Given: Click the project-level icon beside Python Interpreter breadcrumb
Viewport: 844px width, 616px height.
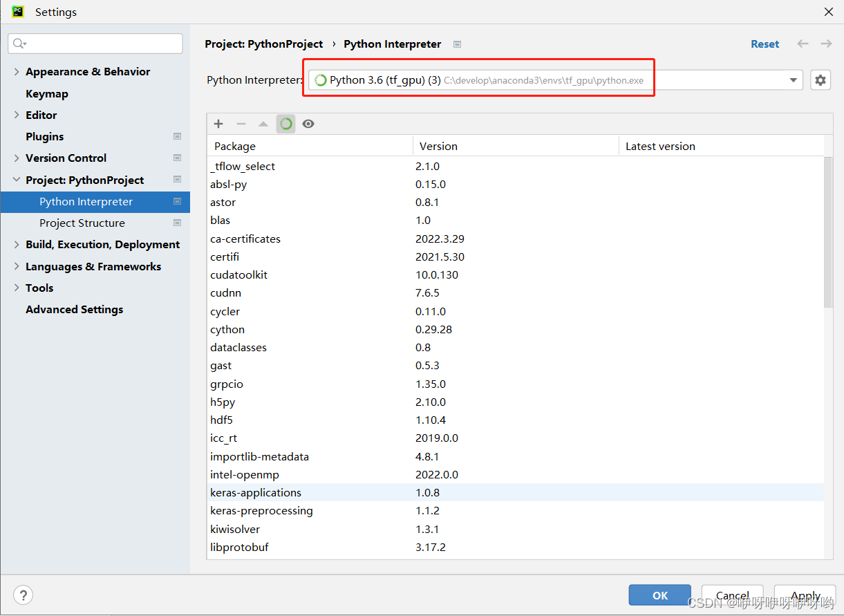Looking at the screenshot, I should click(457, 44).
